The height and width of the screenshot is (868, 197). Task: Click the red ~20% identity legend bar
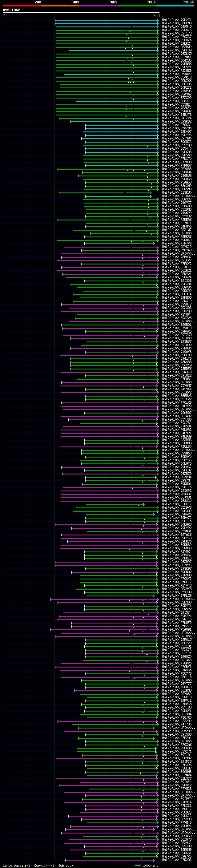click(x=22, y=6)
